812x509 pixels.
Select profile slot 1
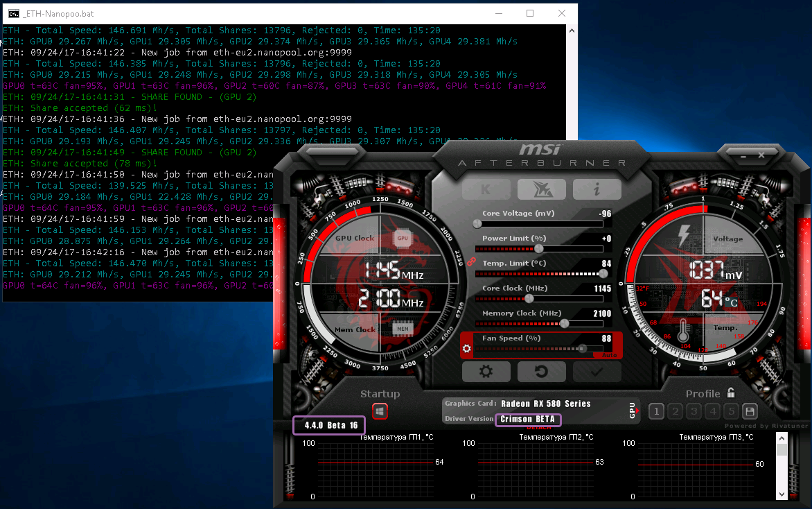click(x=657, y=411)
